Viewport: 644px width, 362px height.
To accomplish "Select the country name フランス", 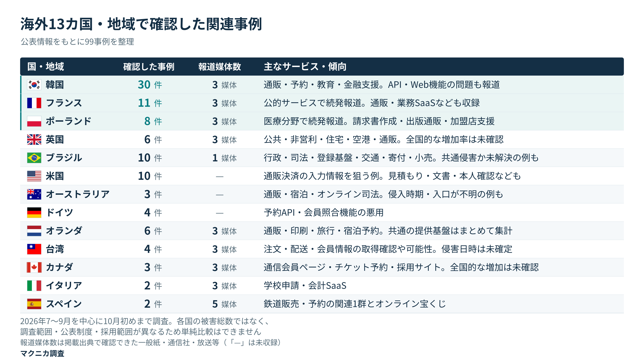I will (x=64, y=103).
